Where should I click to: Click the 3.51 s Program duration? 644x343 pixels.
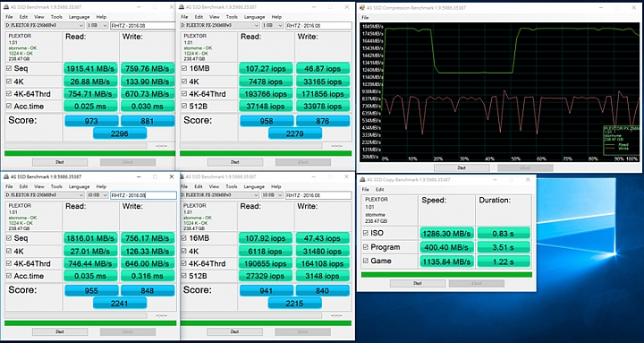click(x=504, y=247)
